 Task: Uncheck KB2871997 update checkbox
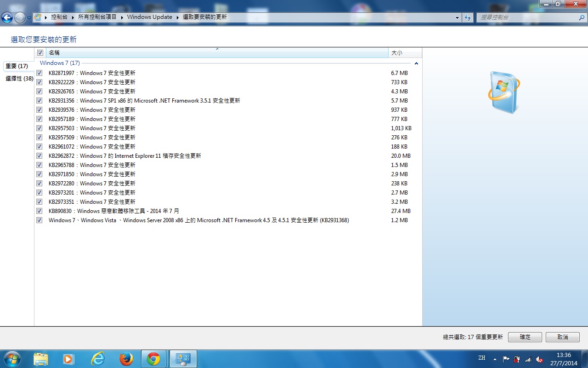[x=40, y=73]
